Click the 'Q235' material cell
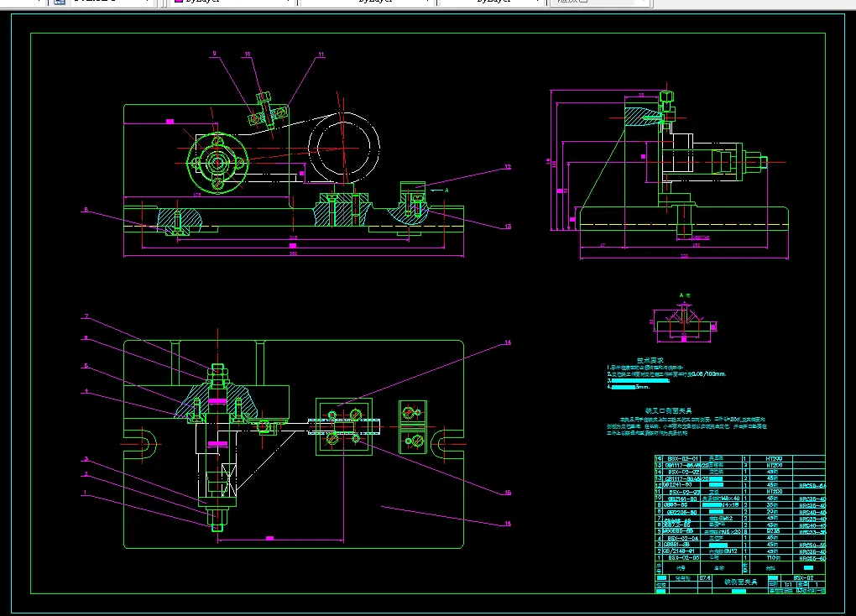The height and width of the screenshot is (616, 856). coord(774,531)
